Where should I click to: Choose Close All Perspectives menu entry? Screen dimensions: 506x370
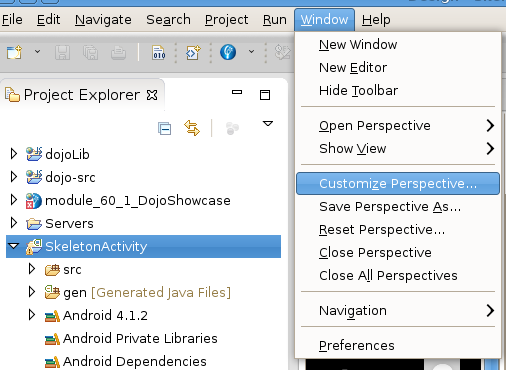coord(398,275)
